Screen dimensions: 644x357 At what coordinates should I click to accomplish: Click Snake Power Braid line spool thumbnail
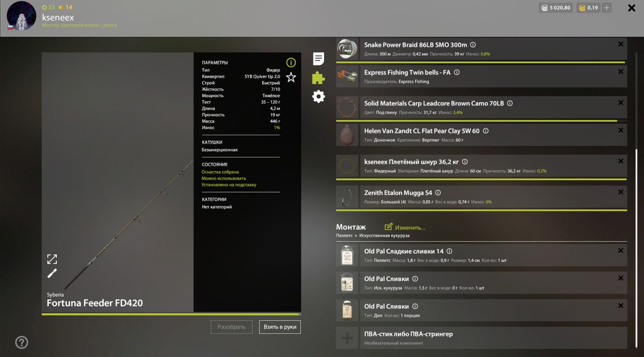347,49
